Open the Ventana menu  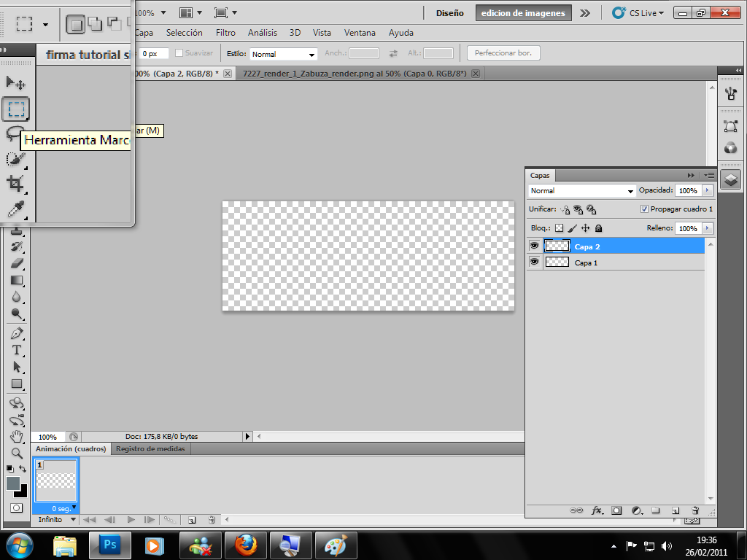[x=360, y=33]
